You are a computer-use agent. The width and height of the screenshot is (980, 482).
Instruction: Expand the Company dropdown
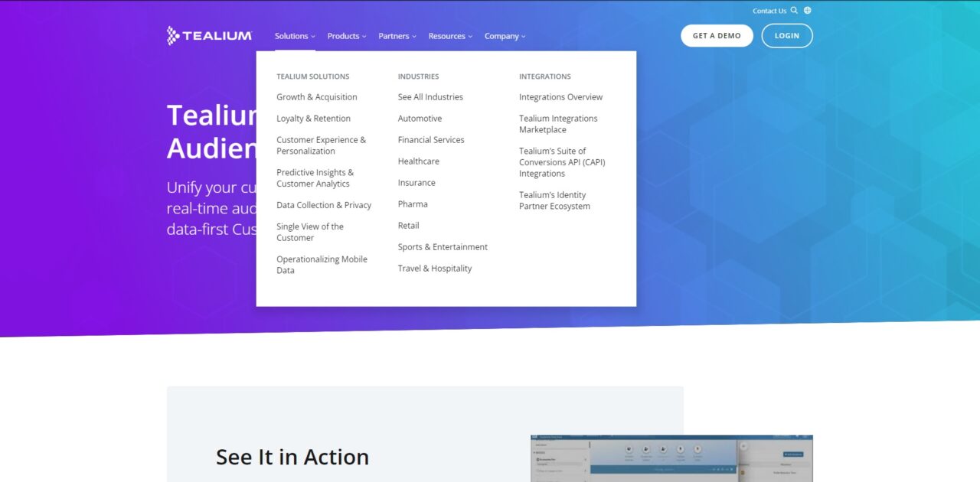505,36
